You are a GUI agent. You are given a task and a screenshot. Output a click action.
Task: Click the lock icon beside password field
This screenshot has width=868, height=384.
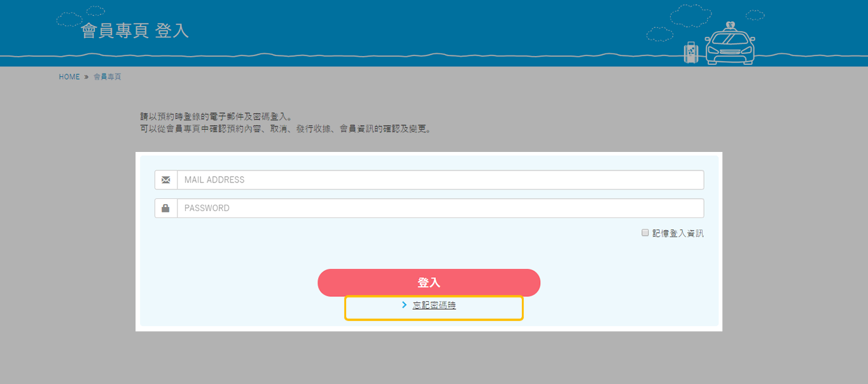pos(166,209)
